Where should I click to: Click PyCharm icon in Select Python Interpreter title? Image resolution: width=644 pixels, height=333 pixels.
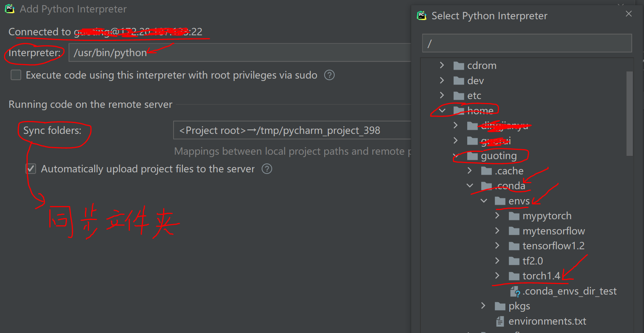pyautogui.click(x=422, y=16)
